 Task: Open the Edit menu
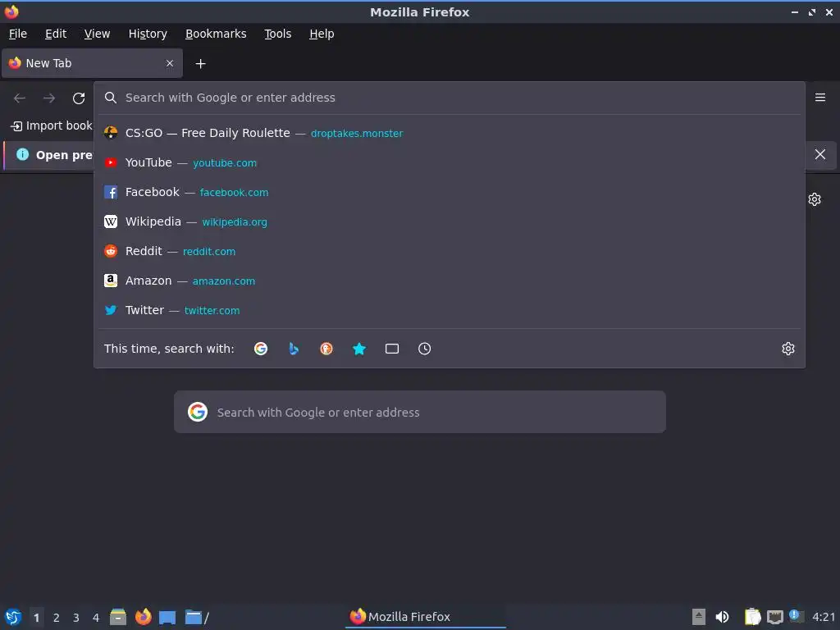coord(56,34)
